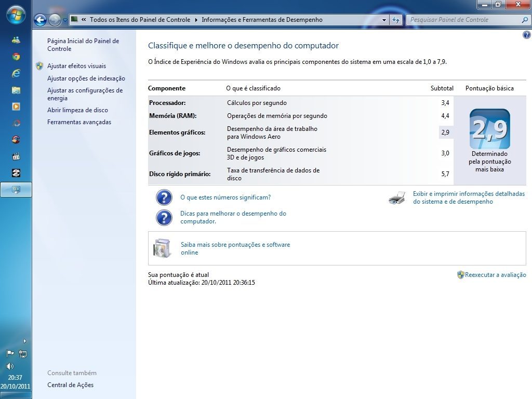532x399 pixels.
Task: Expand arrow after Todos os Itens breadcrumb
Action: (x=196, y=20)
